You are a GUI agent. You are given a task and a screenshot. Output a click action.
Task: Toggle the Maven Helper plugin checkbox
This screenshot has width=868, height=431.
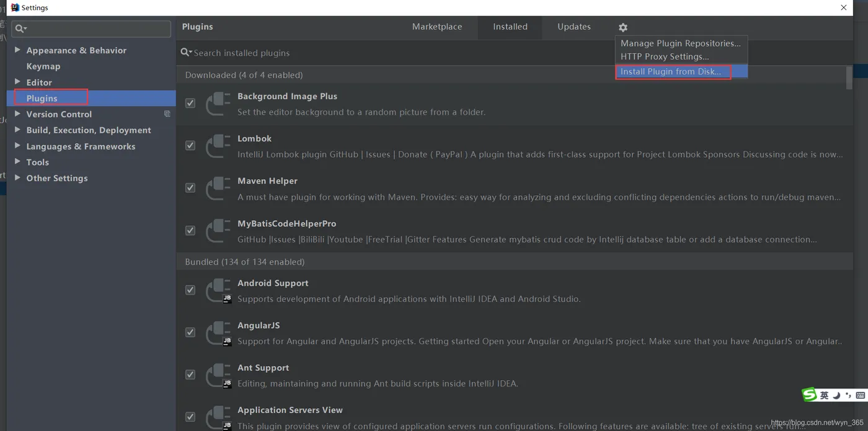coord(190,188)
